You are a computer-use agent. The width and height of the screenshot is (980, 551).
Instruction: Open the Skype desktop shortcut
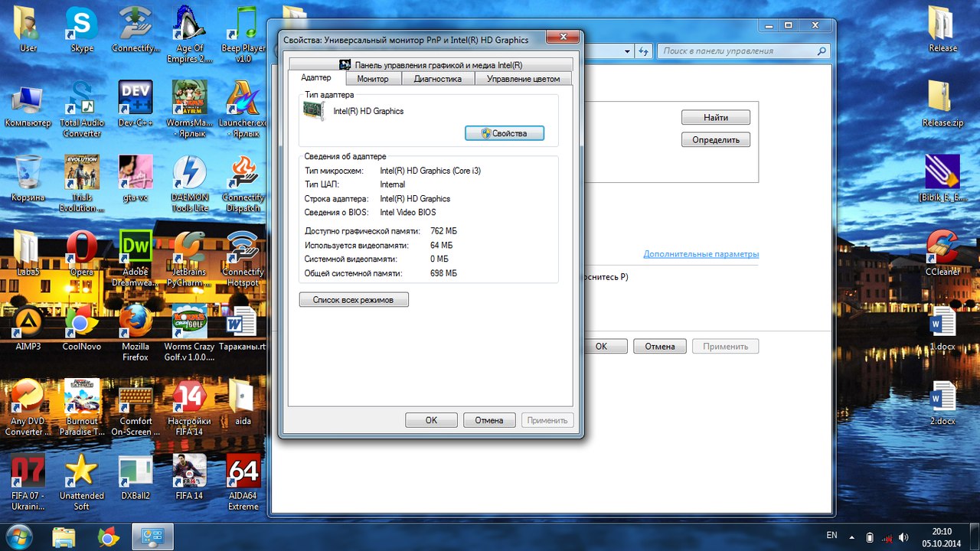(81, 25)
